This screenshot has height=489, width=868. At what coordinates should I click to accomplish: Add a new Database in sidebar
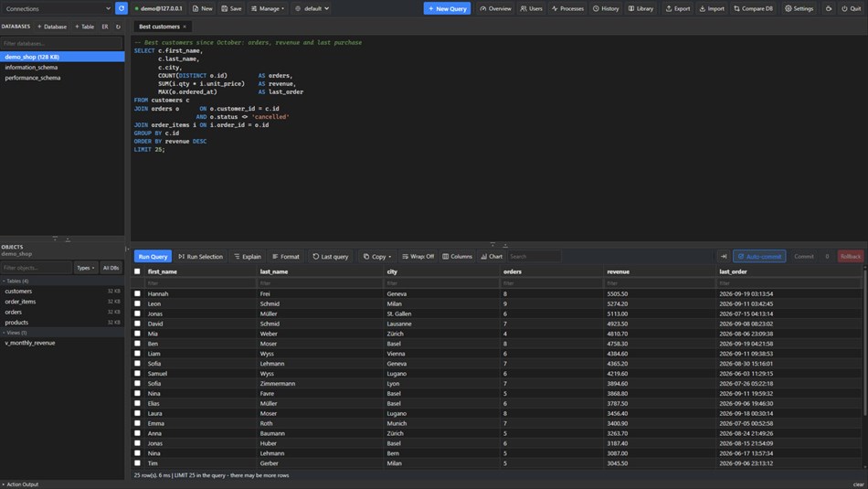51,27
